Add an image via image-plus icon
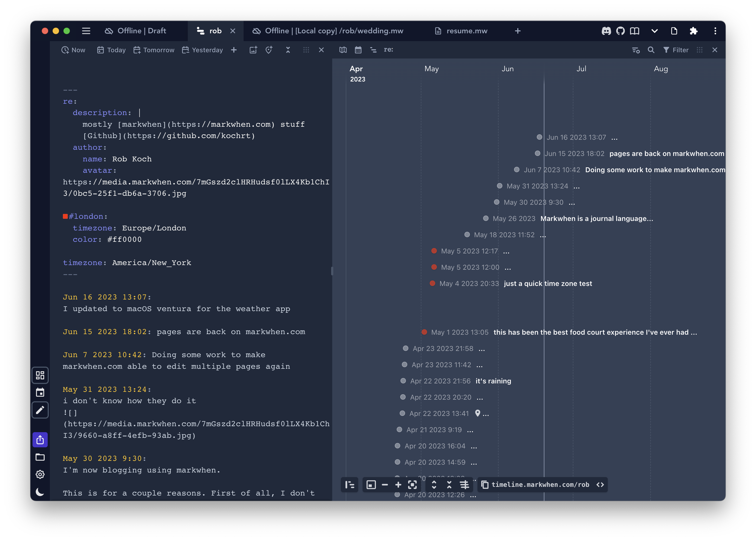The image size is (756, 541). 253,50
